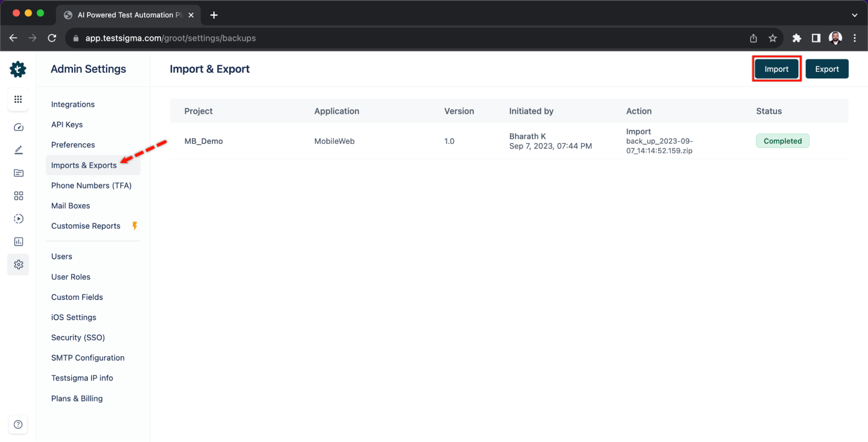This screenshot has height=442, width=868.
Task: Open Custom Fields settings
Action: point(77,297)
